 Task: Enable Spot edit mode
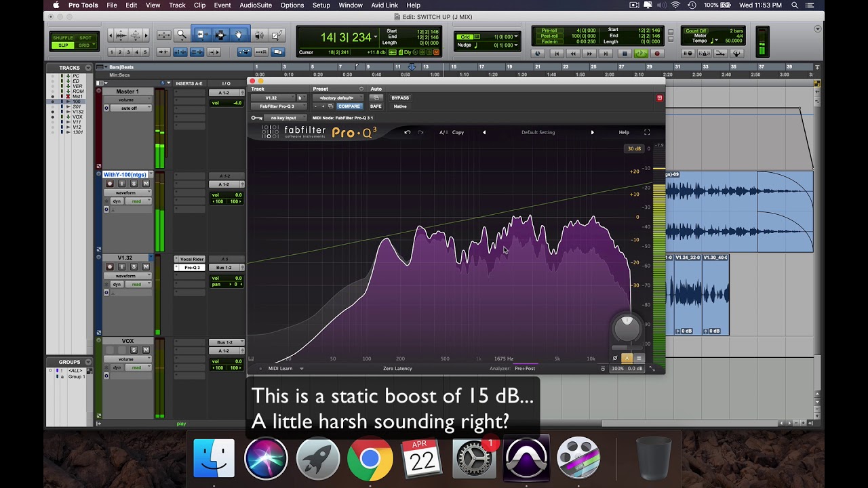[x=85, y=38]
